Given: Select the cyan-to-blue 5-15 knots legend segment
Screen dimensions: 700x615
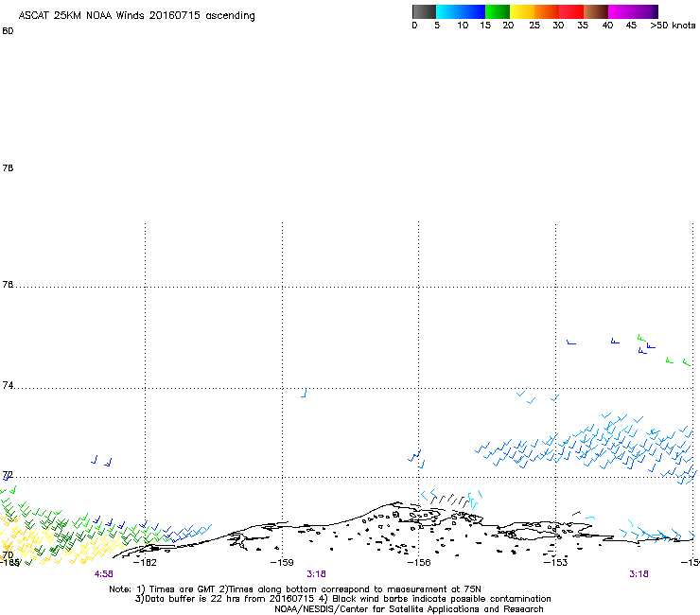Looking at the screenshot, I should [x=461, y=11].
